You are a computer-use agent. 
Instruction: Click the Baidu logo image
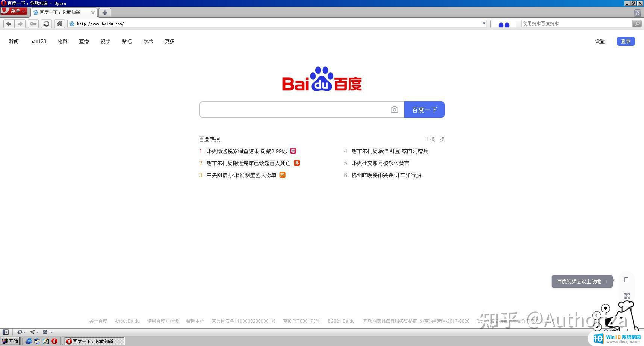(x=322, y=79)
